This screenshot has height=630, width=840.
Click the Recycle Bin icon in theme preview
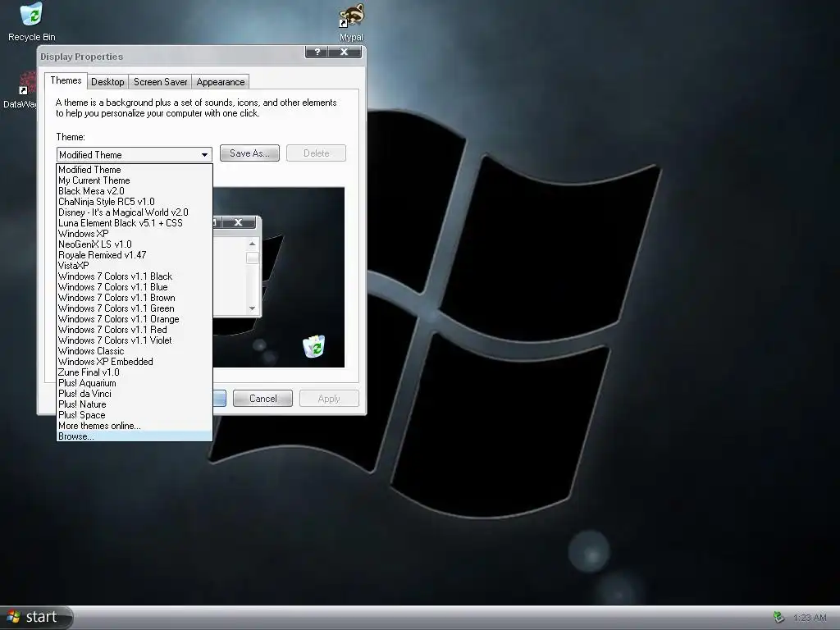314,347
